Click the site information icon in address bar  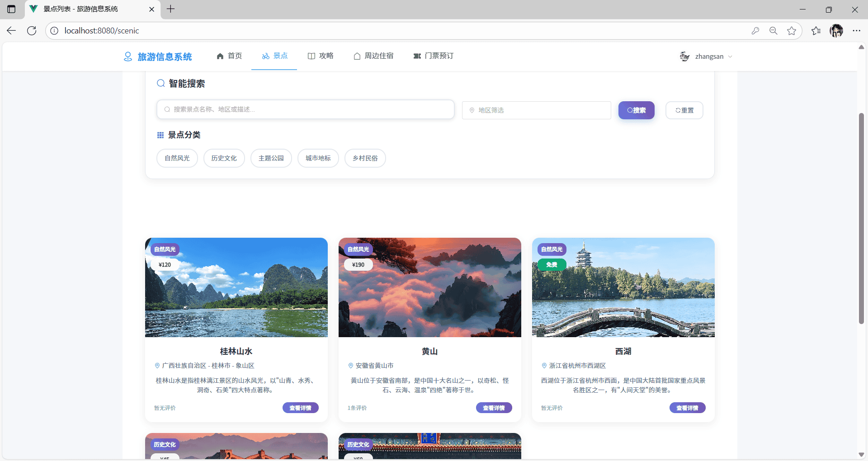(x=54, y=31)
